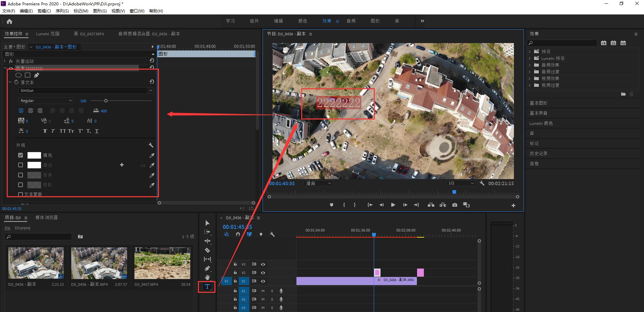This screenshot has width=644, height=312.
Task: Select the Type tool in toolbar
Action: tap(207, 286)
